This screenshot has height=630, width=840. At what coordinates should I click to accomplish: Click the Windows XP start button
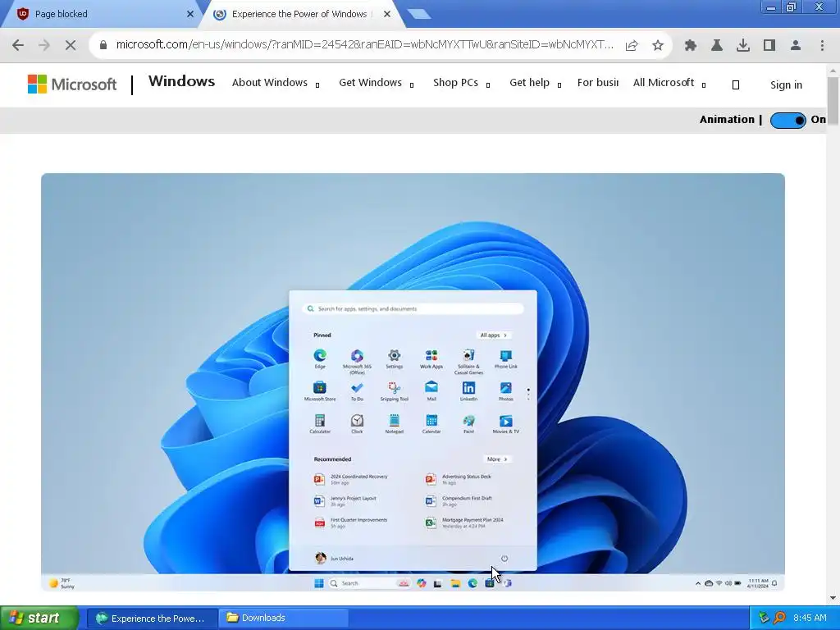tap(39, 618)
